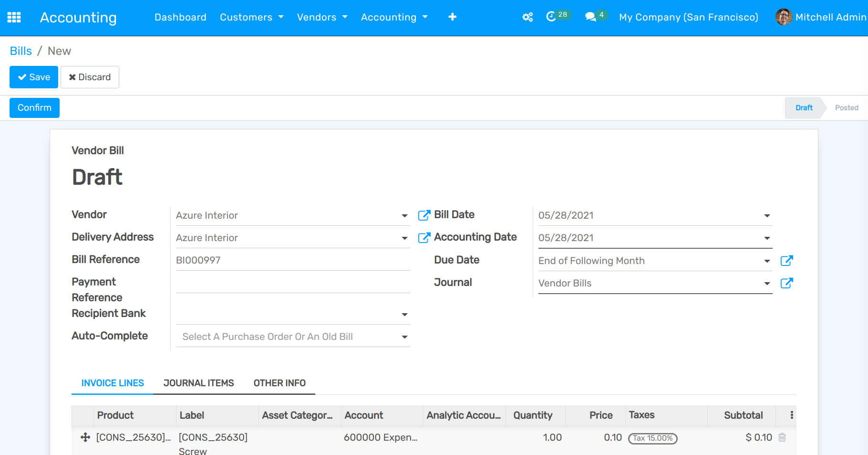Expand the Bill Date dropdown

click(767, 216)
